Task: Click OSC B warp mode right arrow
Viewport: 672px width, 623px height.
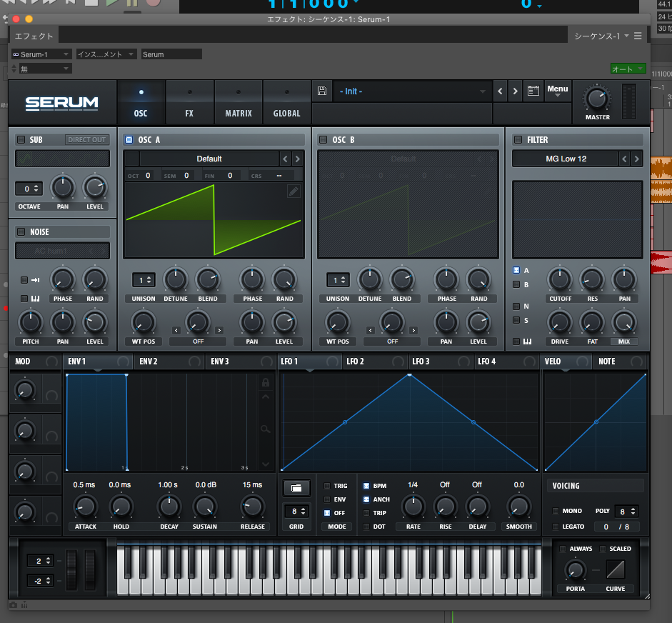Action: pyautogui.click(x=413, y=330)
